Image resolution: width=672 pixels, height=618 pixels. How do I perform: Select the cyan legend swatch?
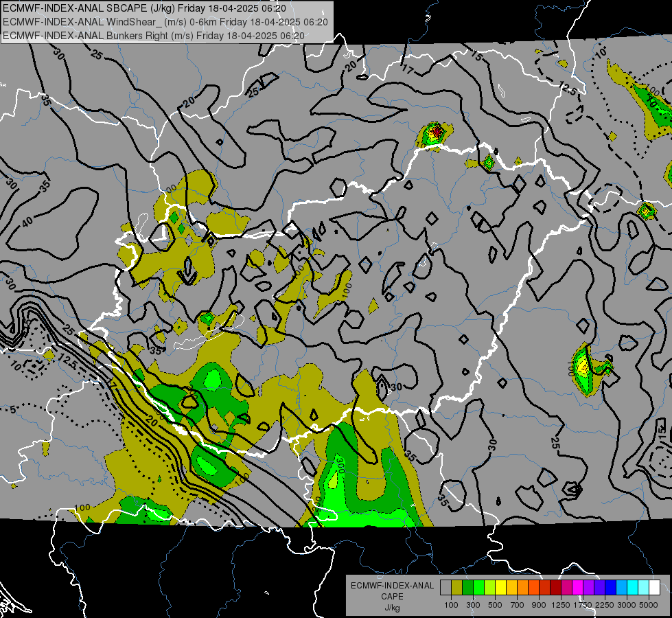[633, 588]
